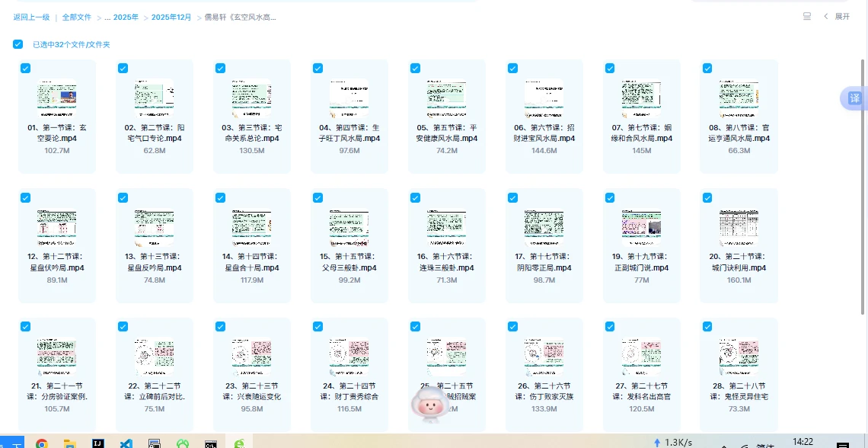This screenshot has width=868, height=448.
Task: Go to 全部文件 in the breadcrumb
Action: click(76, 17)
